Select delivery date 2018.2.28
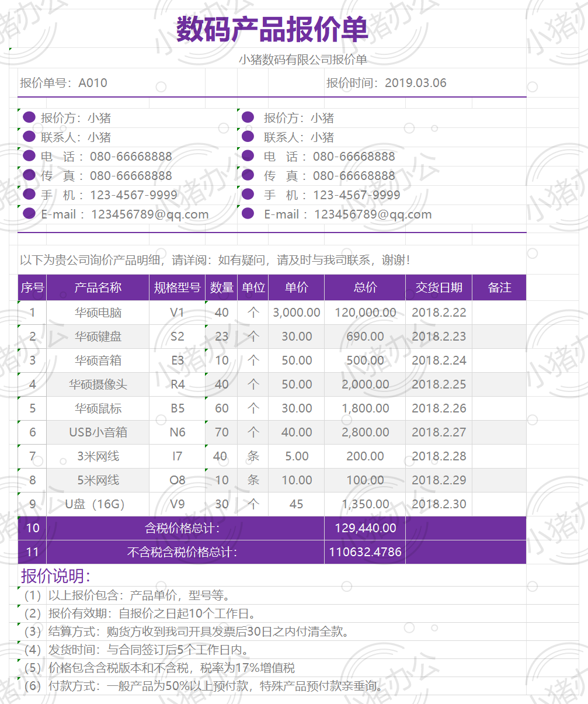Image resolution: width=588 pixels, height=704 pixels. 439,456
